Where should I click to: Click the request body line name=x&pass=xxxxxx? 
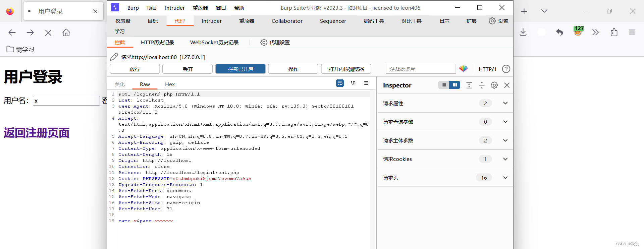coord(146,221)
